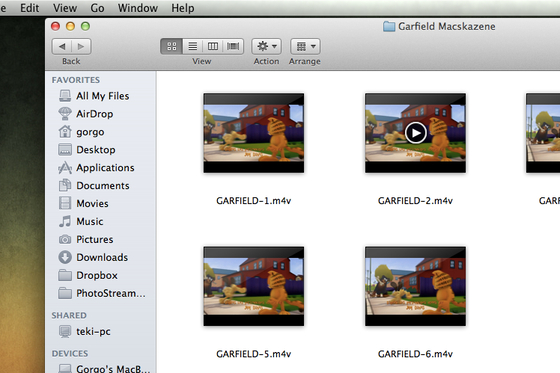This screenshot has width=560, height=373.
Task: Open the View menu
Action: [65, 8]
